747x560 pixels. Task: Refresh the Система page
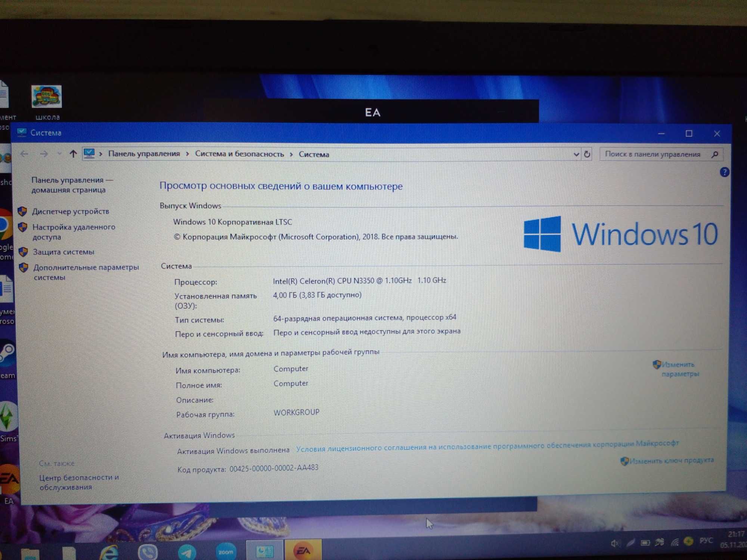point(587,154)
